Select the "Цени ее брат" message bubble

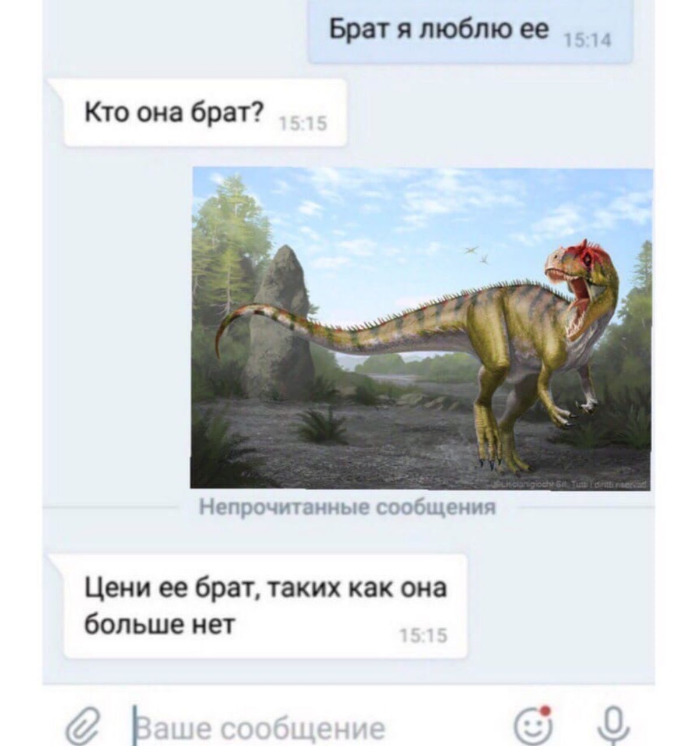point(265,606)
